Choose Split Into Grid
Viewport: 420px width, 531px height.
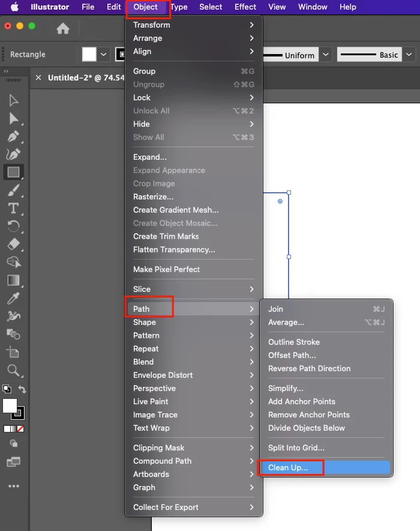pyautogui.click(x=326, y=448)
